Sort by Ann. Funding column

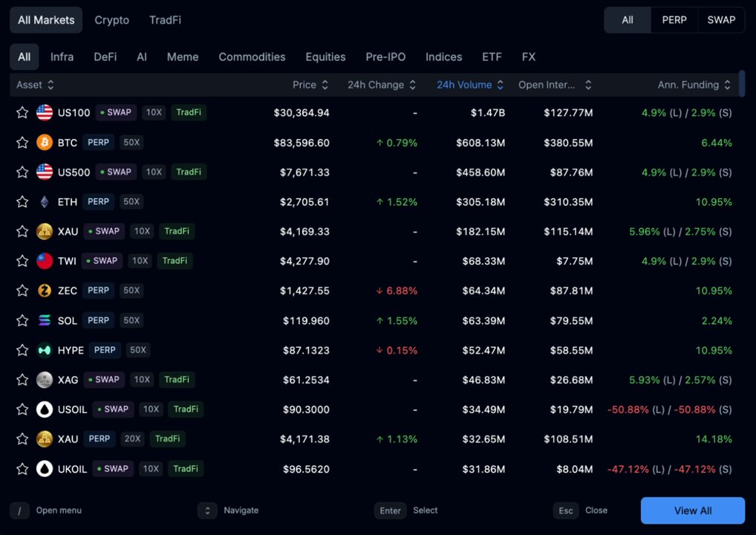coord(694,85)
